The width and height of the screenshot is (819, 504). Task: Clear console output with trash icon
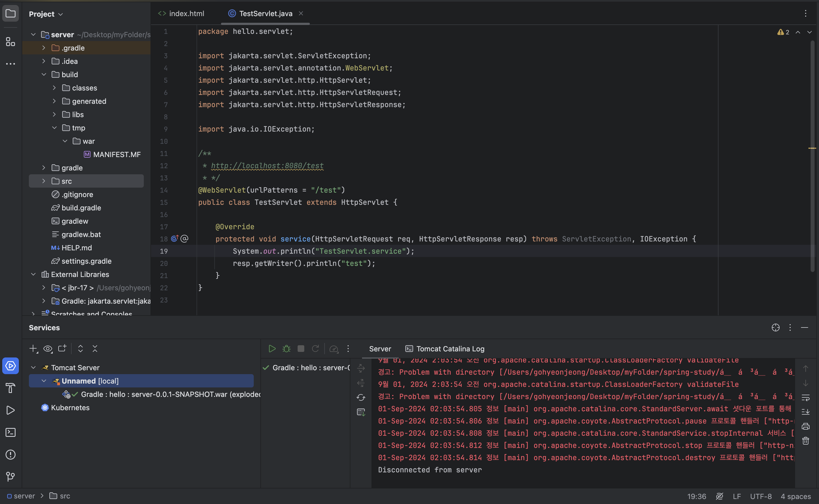click(x=805, y=441)
